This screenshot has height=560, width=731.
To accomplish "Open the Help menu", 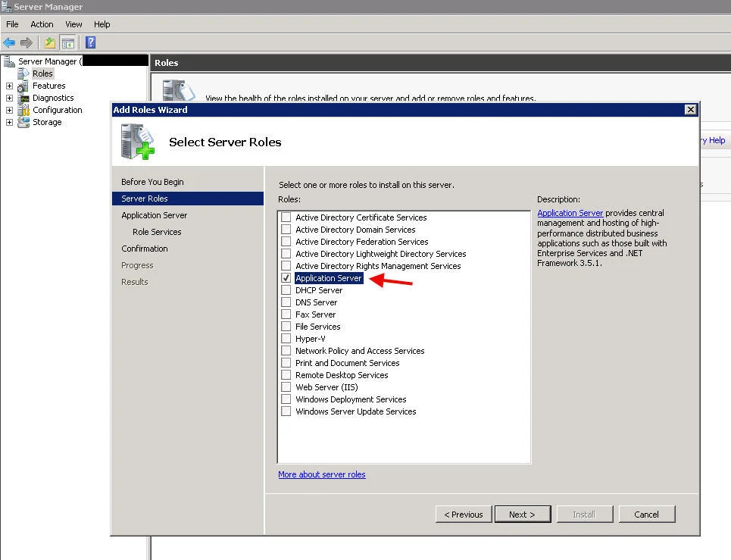I will click(x=102, y=24).
